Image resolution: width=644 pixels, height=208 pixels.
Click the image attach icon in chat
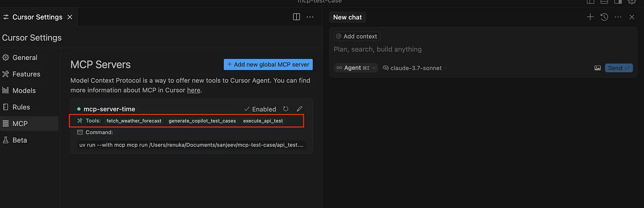pyautogui.click(x=598, y=68)
